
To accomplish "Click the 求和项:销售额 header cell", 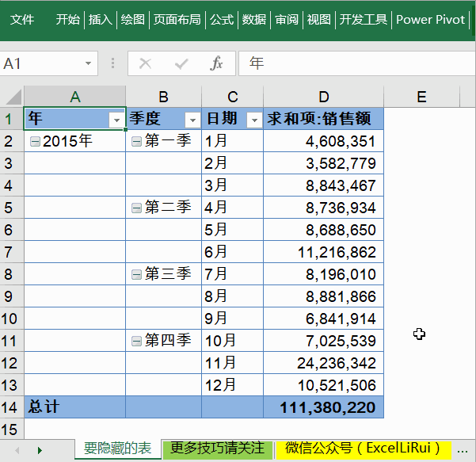I will (x=324, y=119).
